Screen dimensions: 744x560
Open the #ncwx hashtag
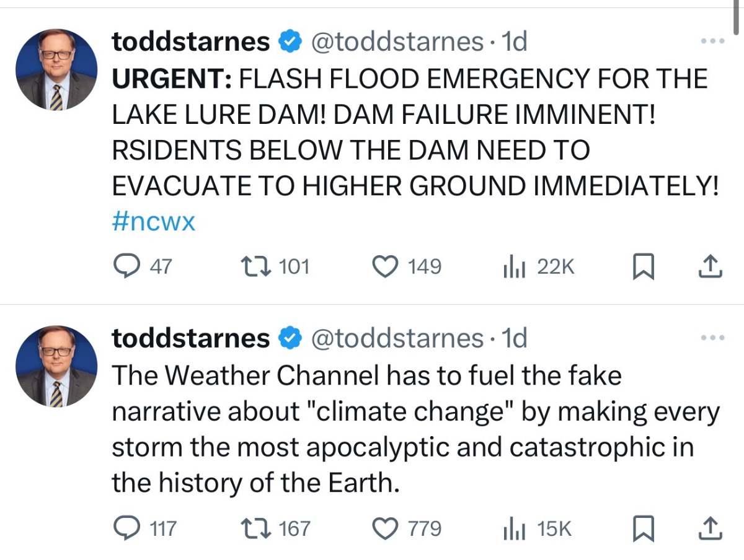pos(154,222)
